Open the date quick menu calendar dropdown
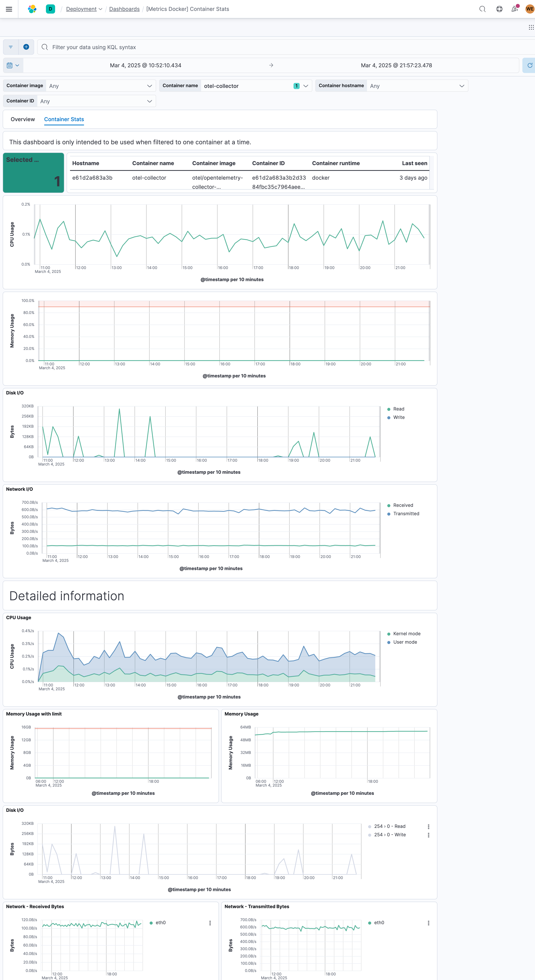This screenshot has width=535, height=980. (x=13, y=65)
